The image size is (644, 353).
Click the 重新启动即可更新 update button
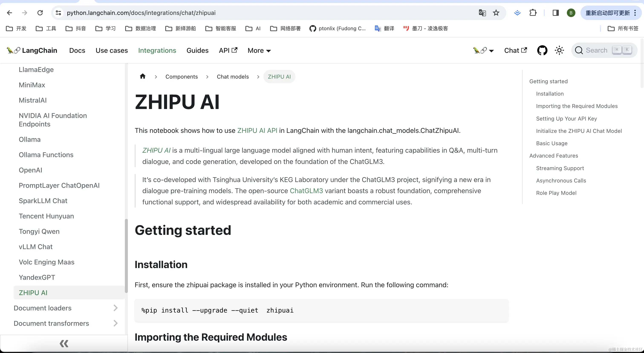pos(608,13)
